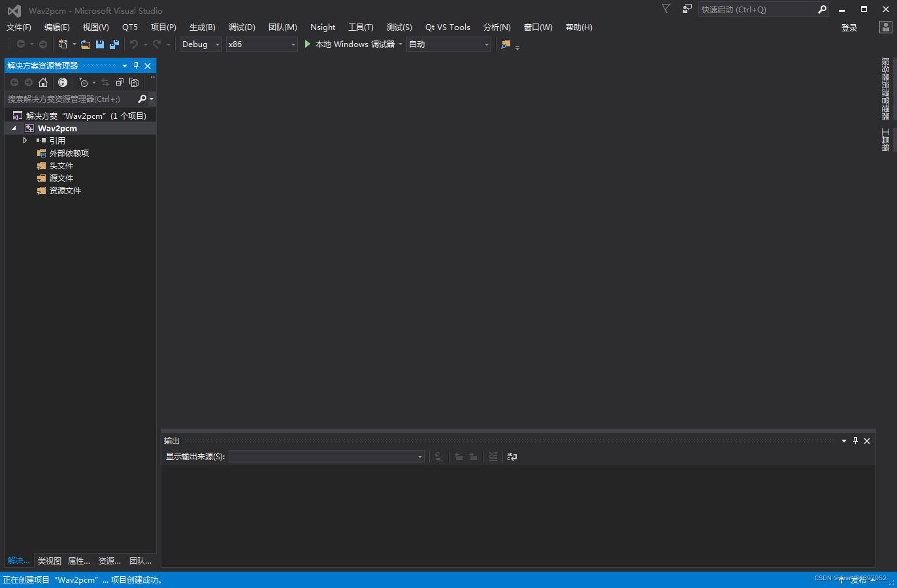Toggle word wrap in Output panel
This screenshot has width=897, height=588.
point(512,457)
